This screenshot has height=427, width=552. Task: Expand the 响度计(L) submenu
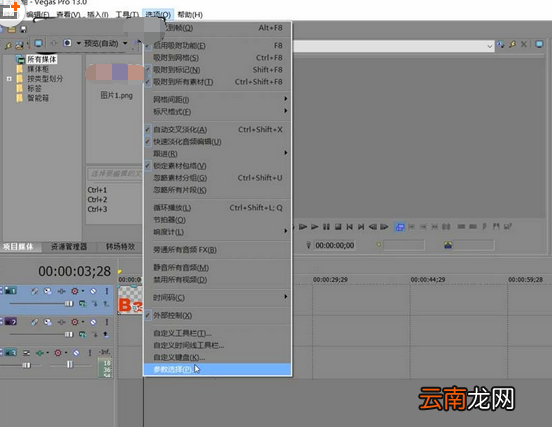coord(217,232)
